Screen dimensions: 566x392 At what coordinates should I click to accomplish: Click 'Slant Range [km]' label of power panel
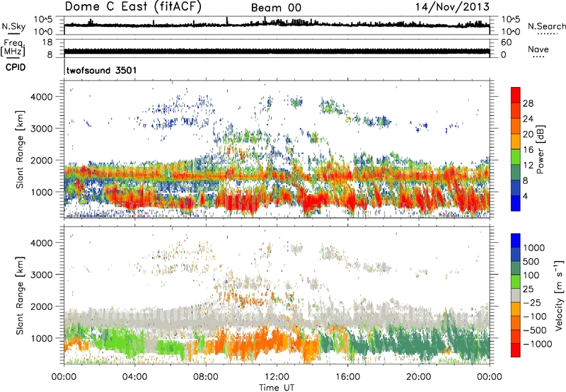pos(20,149)
